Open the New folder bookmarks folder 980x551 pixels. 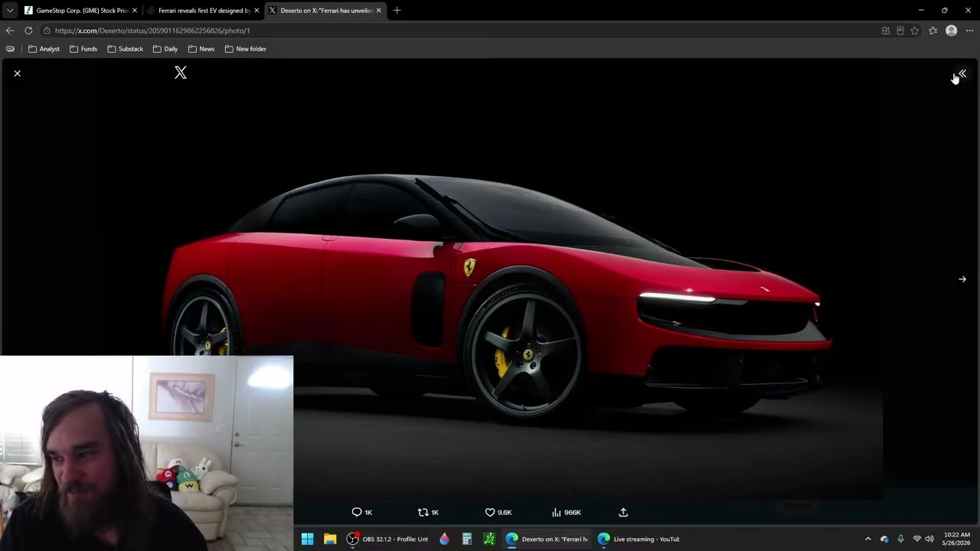point(246,49)
